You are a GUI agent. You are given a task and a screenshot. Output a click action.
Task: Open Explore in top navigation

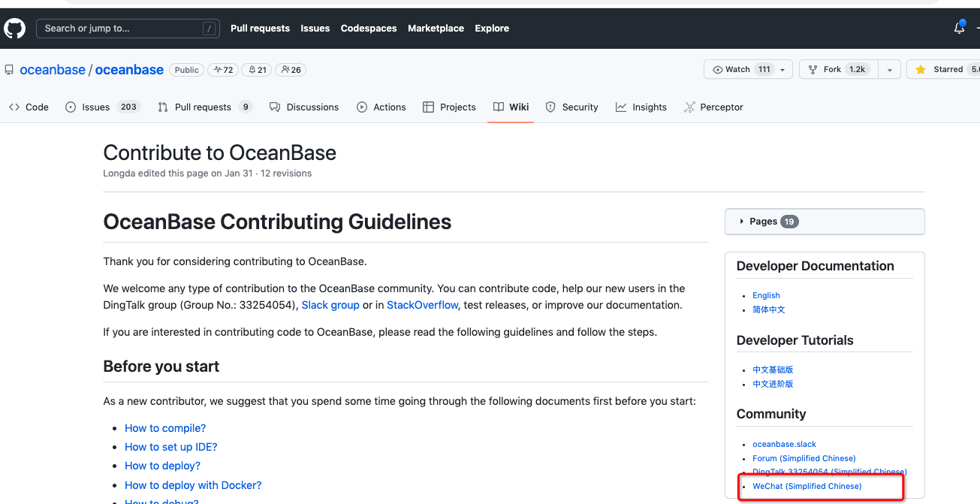[492, 29]
